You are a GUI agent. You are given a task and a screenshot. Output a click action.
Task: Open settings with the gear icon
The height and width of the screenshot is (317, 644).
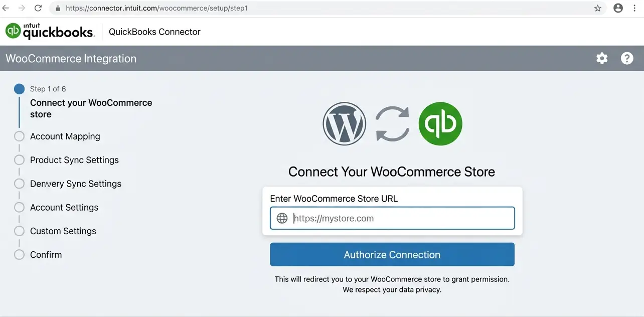click(x=602, y=58)
